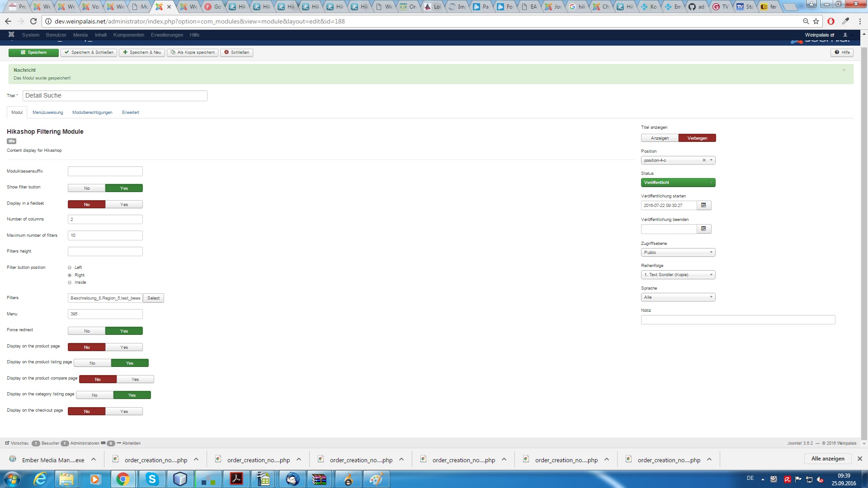
Task: Bookmark this page with the star icon
Action: click(816, 21)
